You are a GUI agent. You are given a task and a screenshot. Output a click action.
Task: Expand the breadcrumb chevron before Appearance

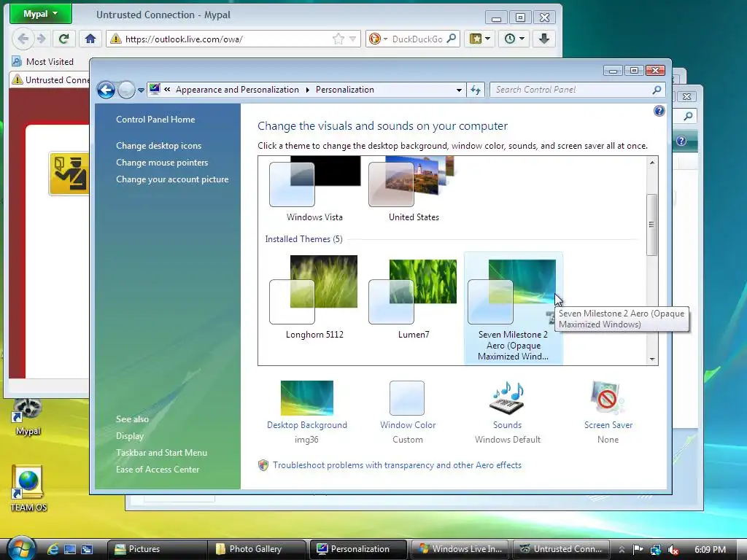(167, 89)
